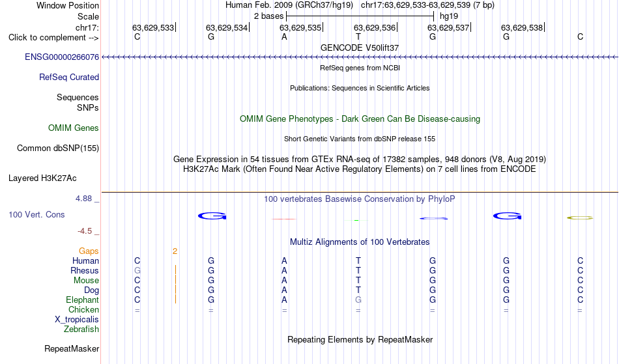Click the first blue G conservation logo
The image size is (619, 364).
[x=212, y=216]
